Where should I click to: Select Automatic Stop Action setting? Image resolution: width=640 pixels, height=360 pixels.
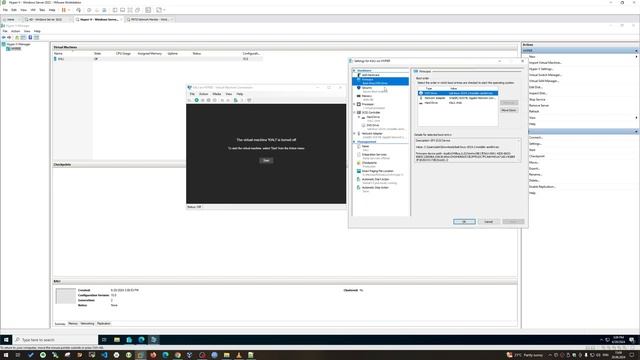click(x=375, y=187)
